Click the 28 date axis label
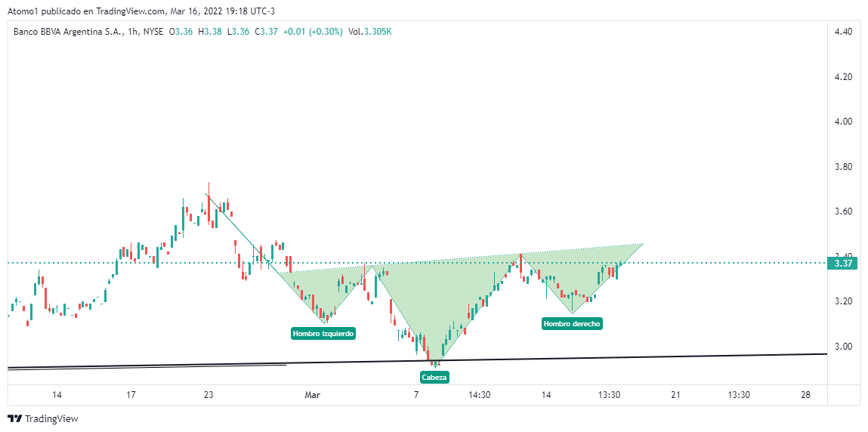Screen dimensions: 868x432 coord(805,395)
